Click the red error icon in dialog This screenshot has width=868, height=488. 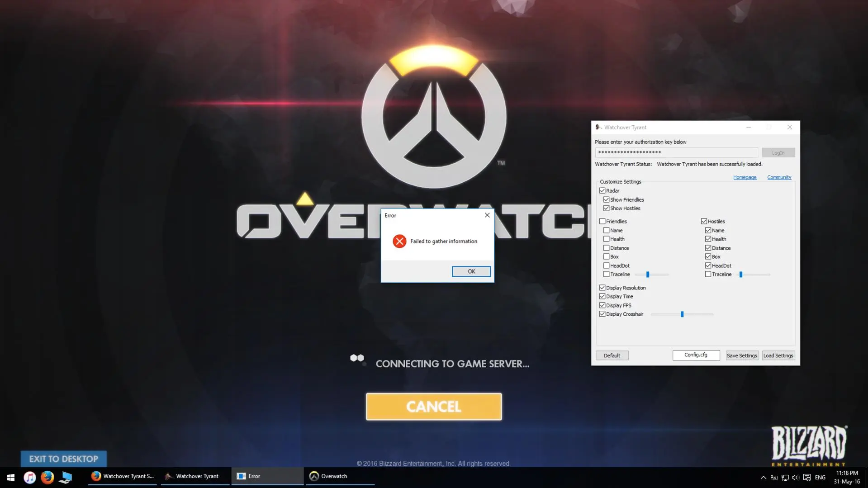[x=399, y=242]
